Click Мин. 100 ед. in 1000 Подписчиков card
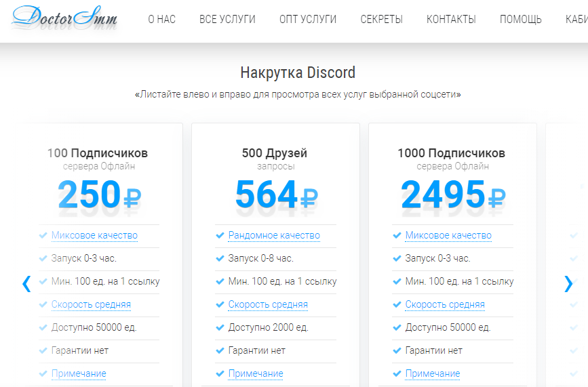The width and height of the screenshot is (588, 387). (459, 281)
